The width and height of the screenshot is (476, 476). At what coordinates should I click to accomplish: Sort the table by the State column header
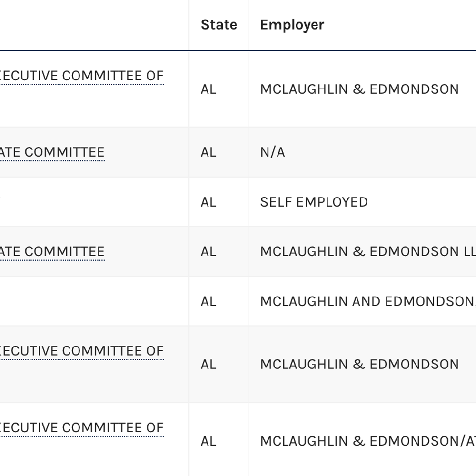[x=219, y=25]
